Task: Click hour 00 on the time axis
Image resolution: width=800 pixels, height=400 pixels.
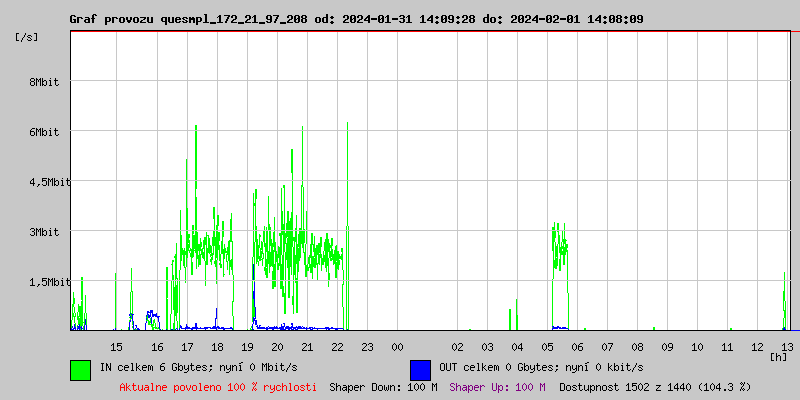Action: point(397,347)
